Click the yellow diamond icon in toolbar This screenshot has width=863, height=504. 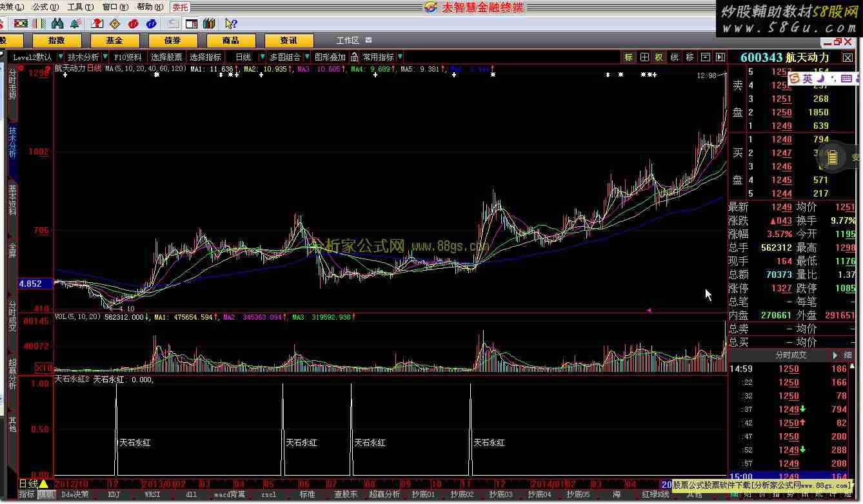click(115, 24)
